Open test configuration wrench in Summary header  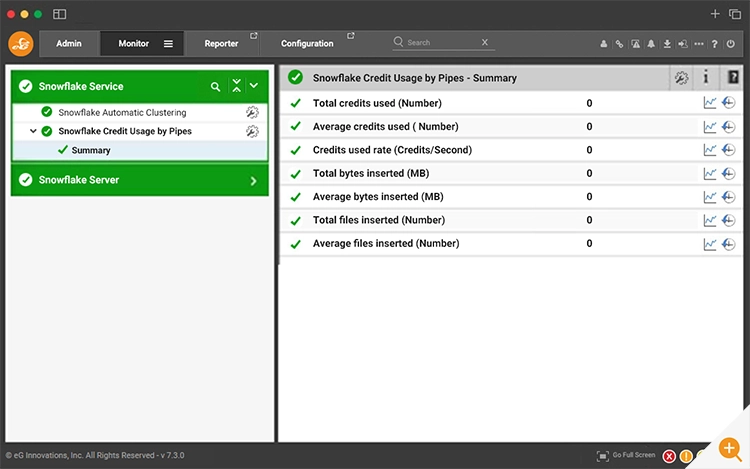(681, 77)
